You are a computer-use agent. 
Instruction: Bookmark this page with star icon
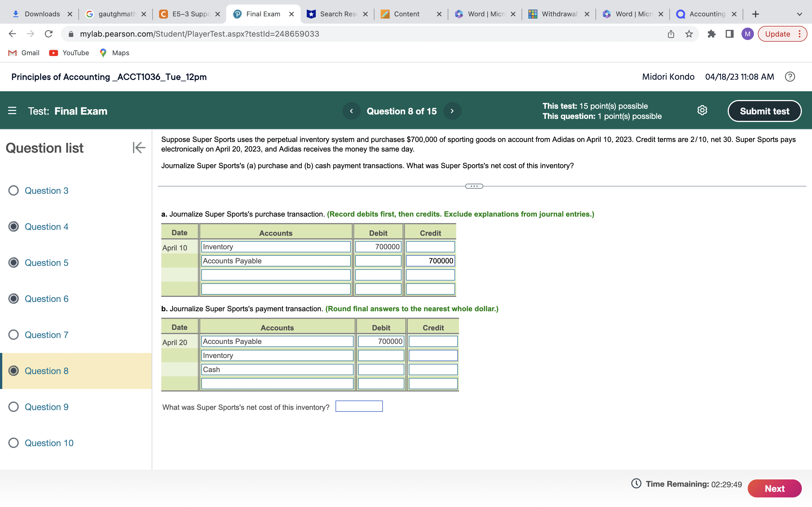(x=689, y=34)
